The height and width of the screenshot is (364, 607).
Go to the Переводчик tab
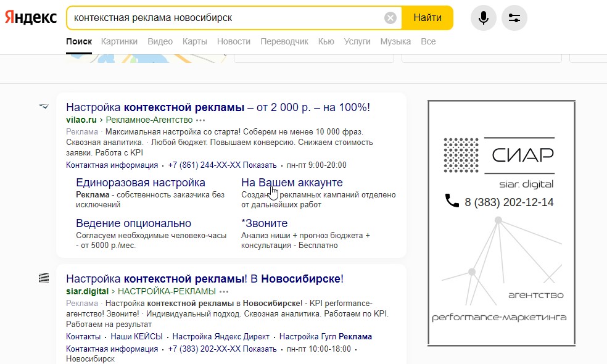click(x=284, y=41)
